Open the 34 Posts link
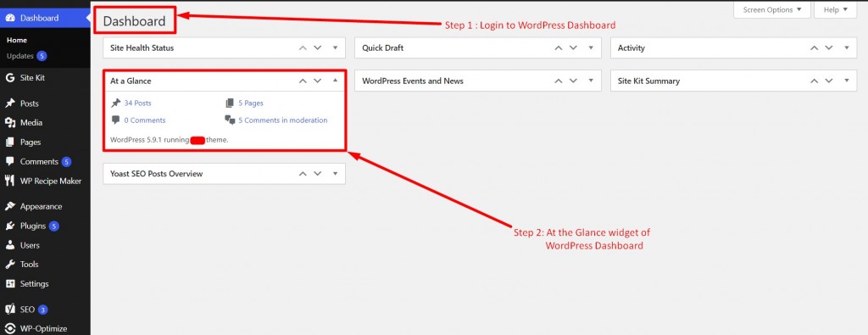The width and height of the screenshot is (868, 335). pos(137,103)
